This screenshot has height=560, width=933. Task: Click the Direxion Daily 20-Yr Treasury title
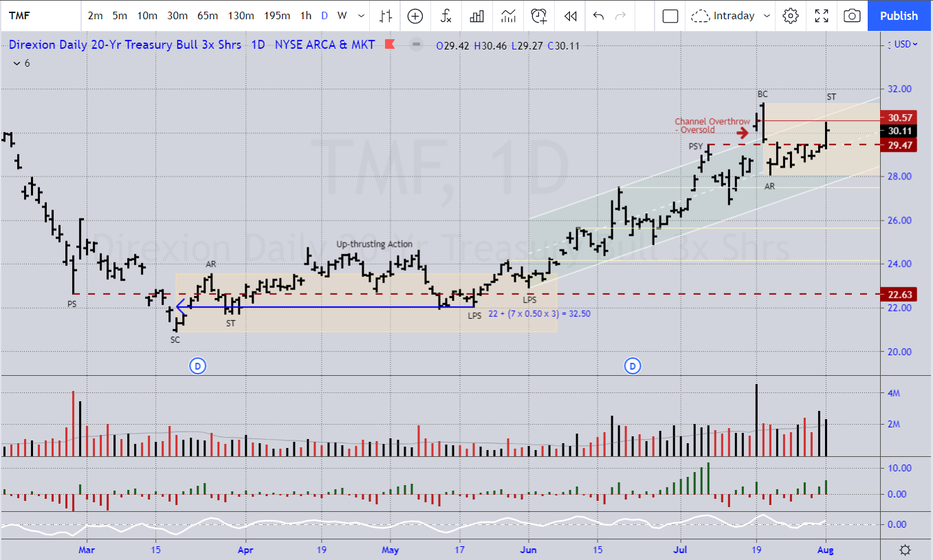[124, 45]
